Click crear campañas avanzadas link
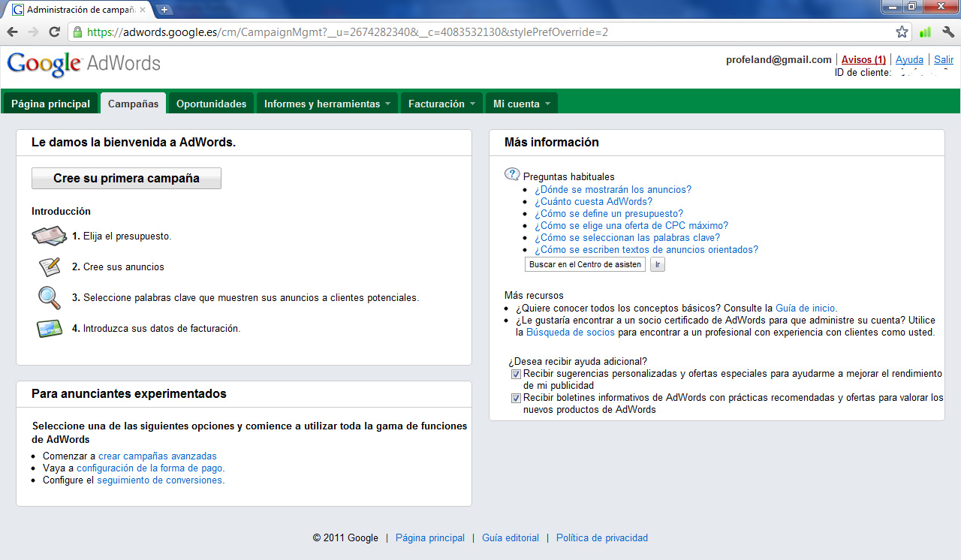 (x=158, y=456)
